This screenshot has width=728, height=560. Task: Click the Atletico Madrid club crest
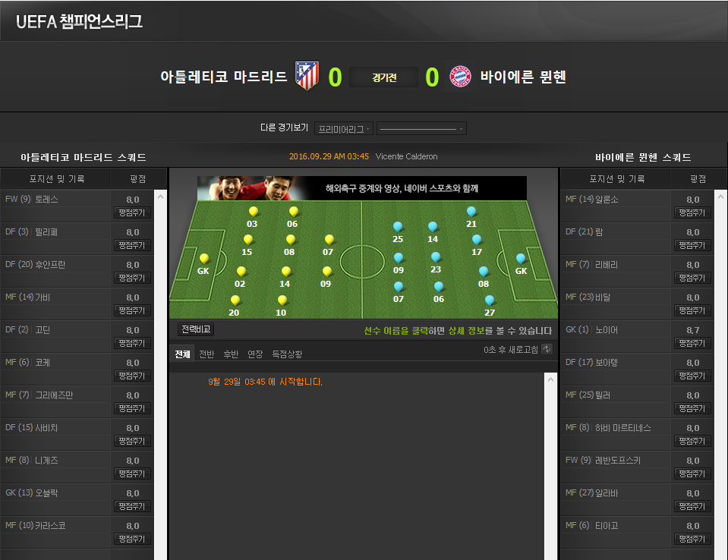[x=307, y=76]
